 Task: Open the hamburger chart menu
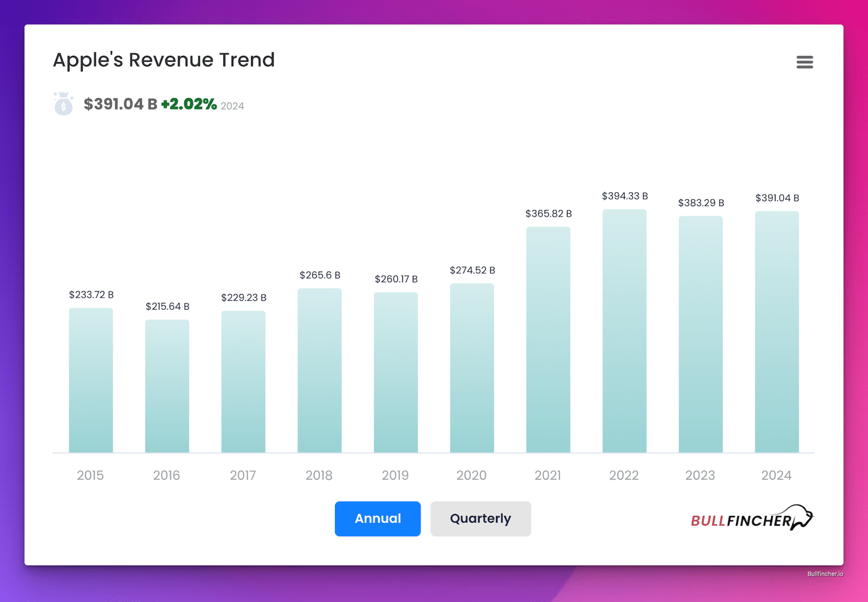coord(805,62)
